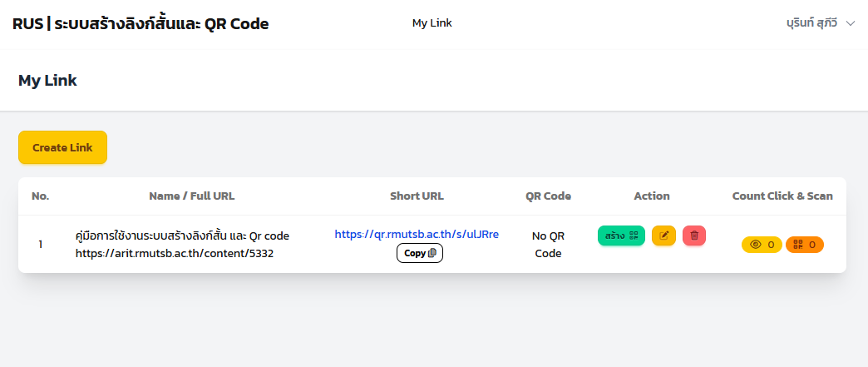Generate QR code with the green สร้าง button
Screen dimensions: 868x367
[621, 236]
